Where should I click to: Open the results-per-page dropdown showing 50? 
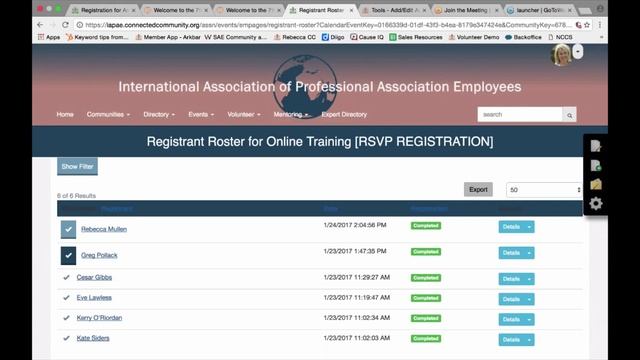tap(544, 190)
